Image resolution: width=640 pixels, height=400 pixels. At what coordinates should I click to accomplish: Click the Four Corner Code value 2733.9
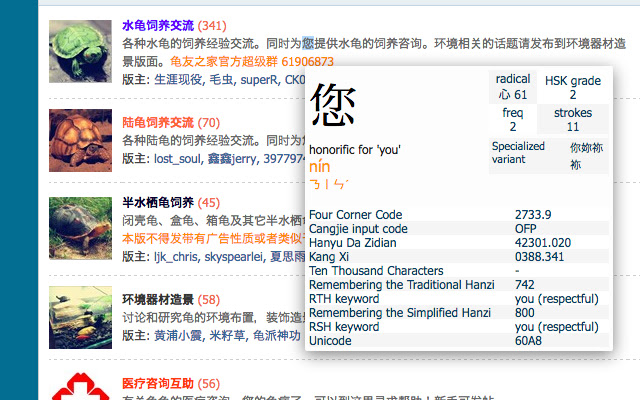[533, 215]
